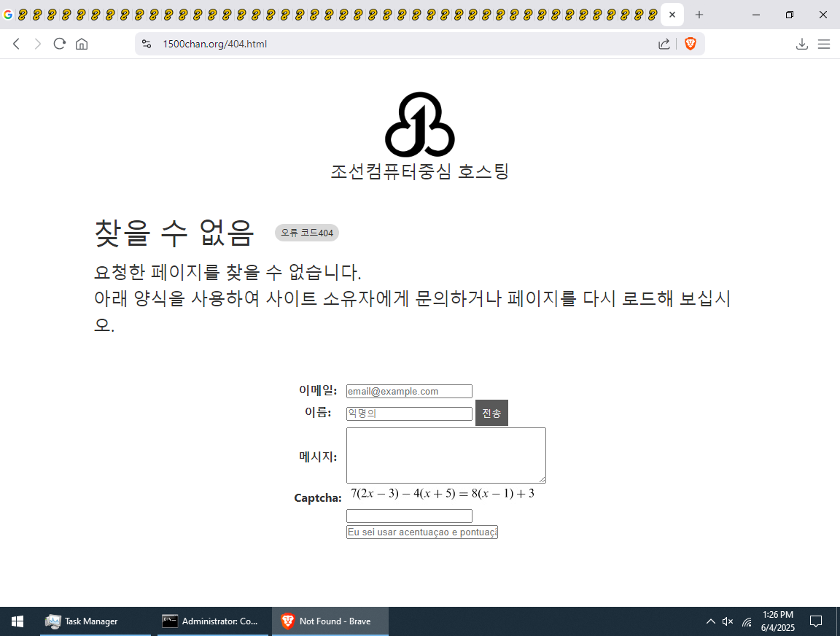Open Brave Shields lion icon
This screenshot has width=840, height=636.
(691, 44)
